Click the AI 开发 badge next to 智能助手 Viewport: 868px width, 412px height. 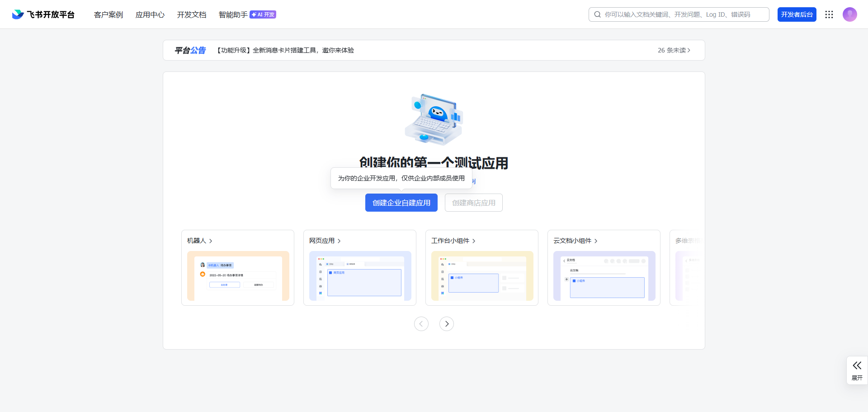coord(263,14)
